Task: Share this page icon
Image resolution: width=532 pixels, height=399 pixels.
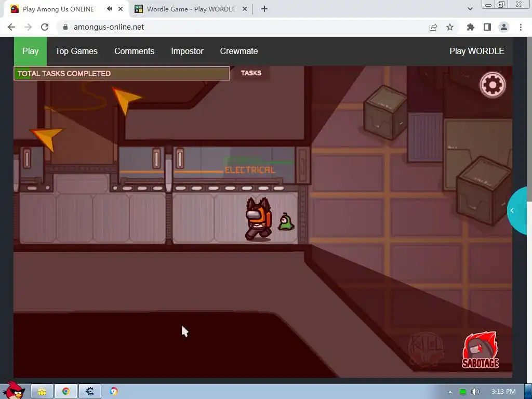Action: coord(433,28)
